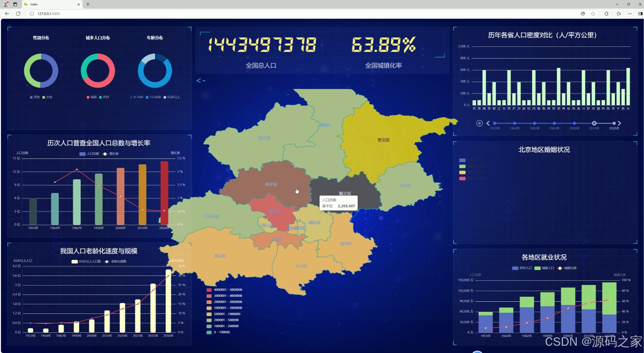Viewport: 644px width, 353px height.
Task: Refresh the page
Action: click(x=18, y=14)
